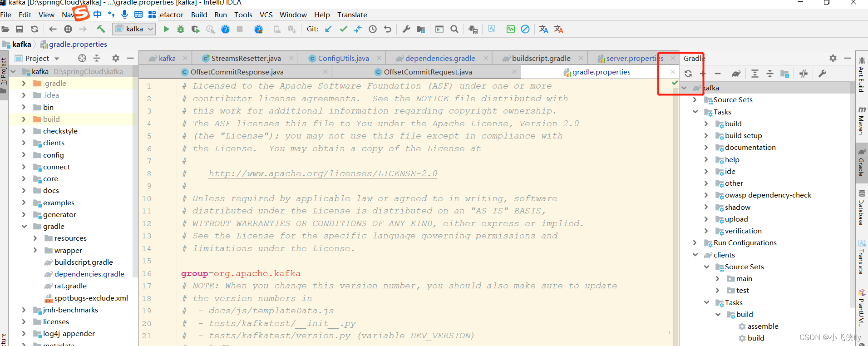
Task: Collapse the Tasks node in Gradle panel
Action: point(695,112)
